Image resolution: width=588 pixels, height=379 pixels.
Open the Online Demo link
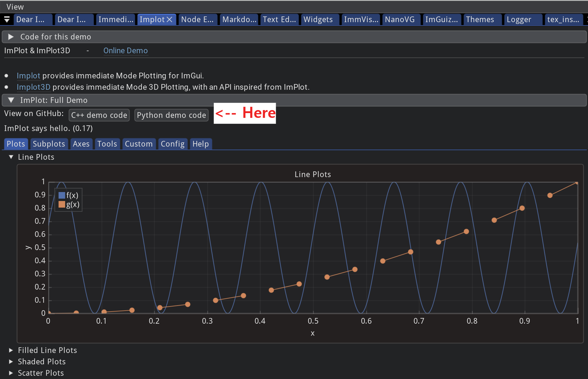click(x=125, y=51)
